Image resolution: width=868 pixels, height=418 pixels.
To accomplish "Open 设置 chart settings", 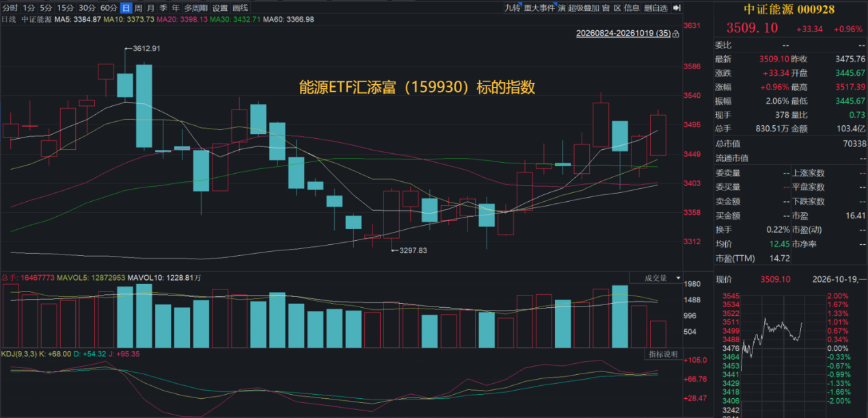I will 220,8.
